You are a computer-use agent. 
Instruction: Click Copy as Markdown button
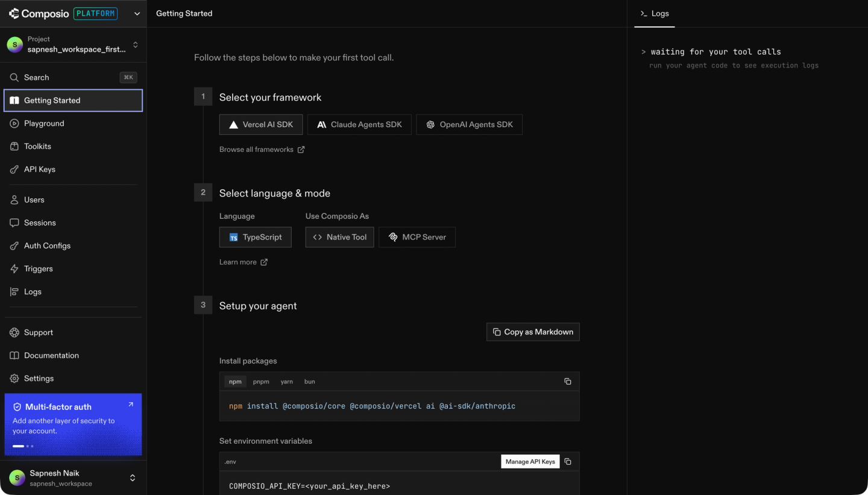(x=533, y=332)
